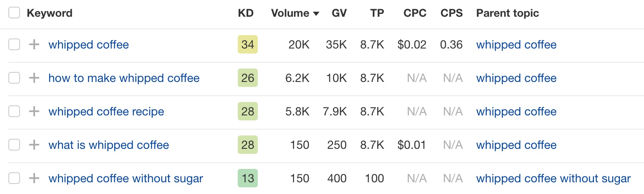Check the box for 'whipped coffee' row

pos(14,45)
